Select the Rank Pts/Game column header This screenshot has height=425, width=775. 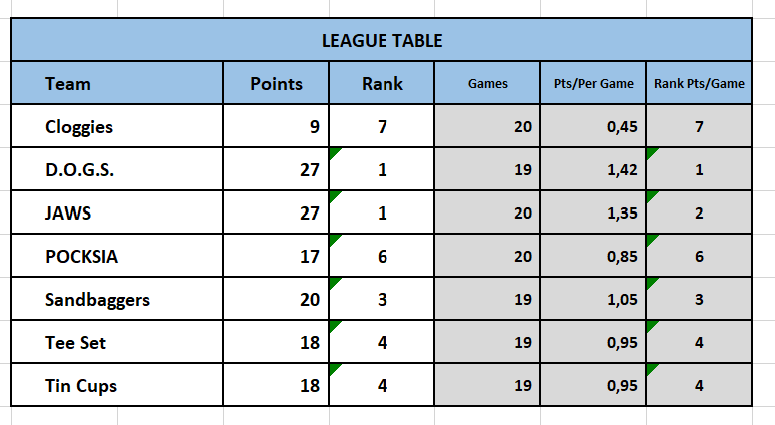pyautogui.click(x=699, y=84)
